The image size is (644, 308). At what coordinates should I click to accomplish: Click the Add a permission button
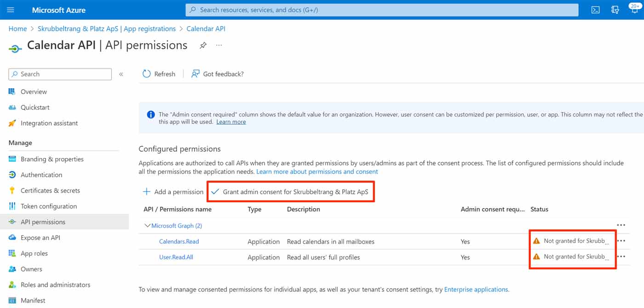pos(173,192)
